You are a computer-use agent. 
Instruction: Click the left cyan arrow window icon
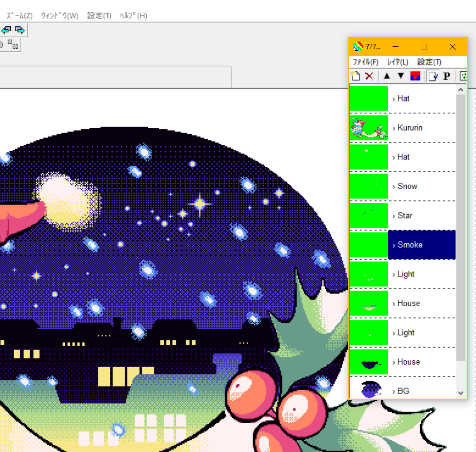pos(6,30)
